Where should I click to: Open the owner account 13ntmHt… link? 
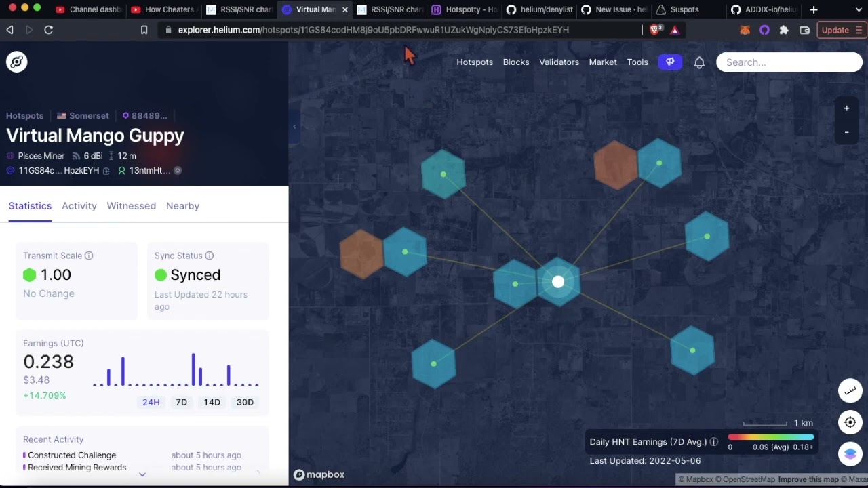144,171
